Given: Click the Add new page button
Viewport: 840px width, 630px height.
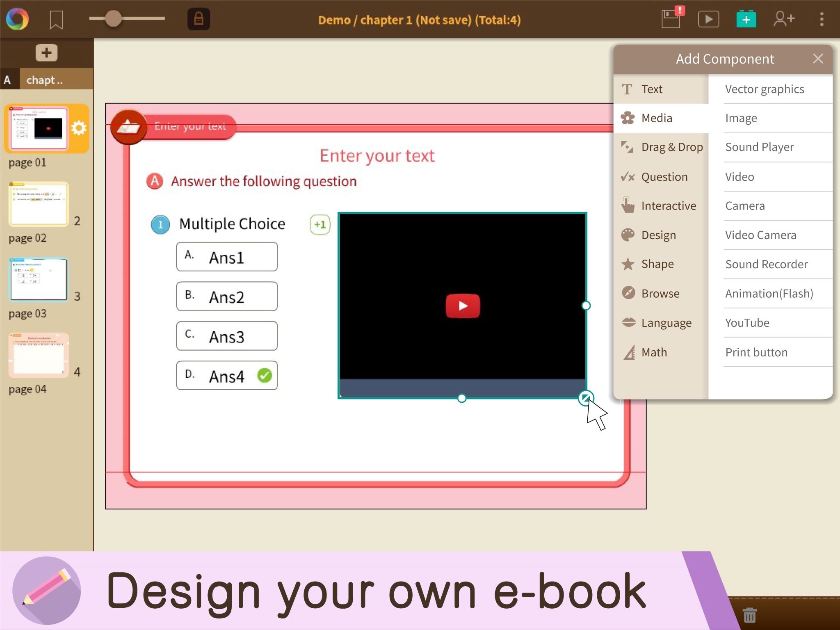Looking at the screenshot, I should (46, 52).
